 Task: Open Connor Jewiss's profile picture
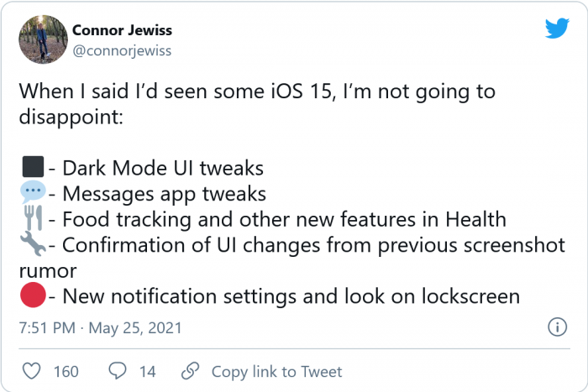(x=41, y=39)
